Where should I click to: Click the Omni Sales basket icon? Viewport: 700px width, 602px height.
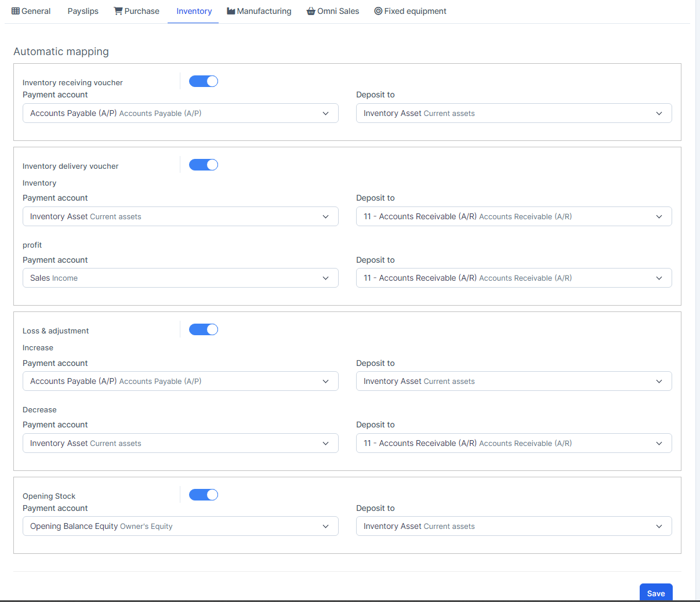coord(311,11)
